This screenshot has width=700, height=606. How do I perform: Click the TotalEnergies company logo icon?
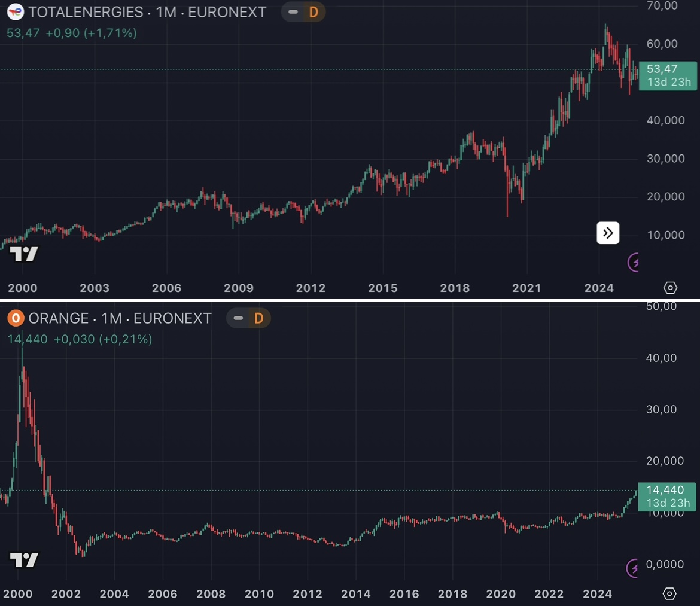click(x=16, y=12)
